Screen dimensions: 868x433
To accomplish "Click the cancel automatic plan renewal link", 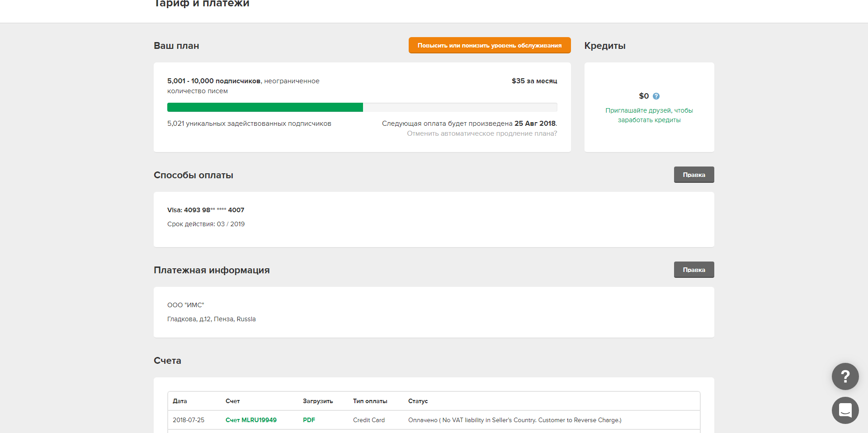I will [x=481, y=133].
